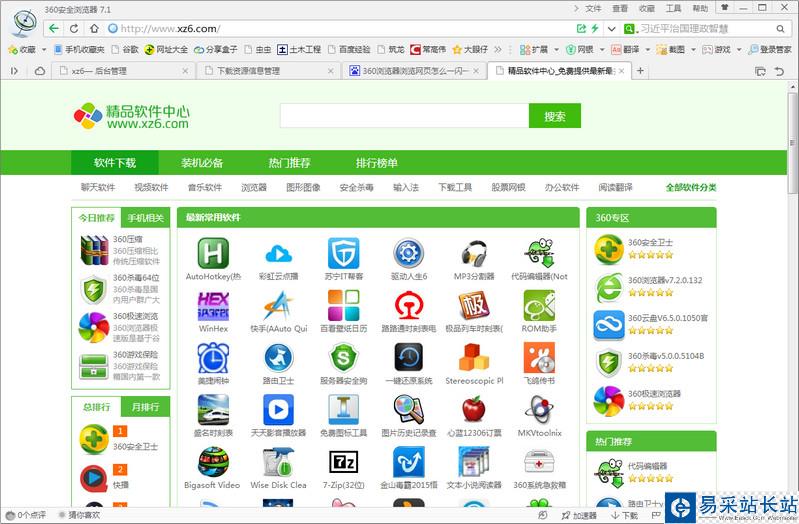Go to browser home page icon
799x524 pixels.
[94, 29]
